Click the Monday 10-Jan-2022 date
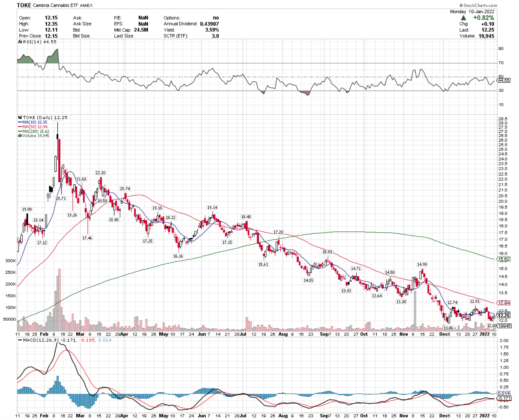519x420 pixels. click(x=472, y=12)
